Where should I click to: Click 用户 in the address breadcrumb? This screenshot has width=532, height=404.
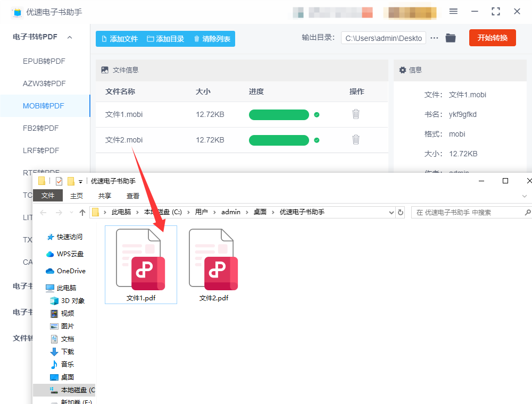[201, 212]
